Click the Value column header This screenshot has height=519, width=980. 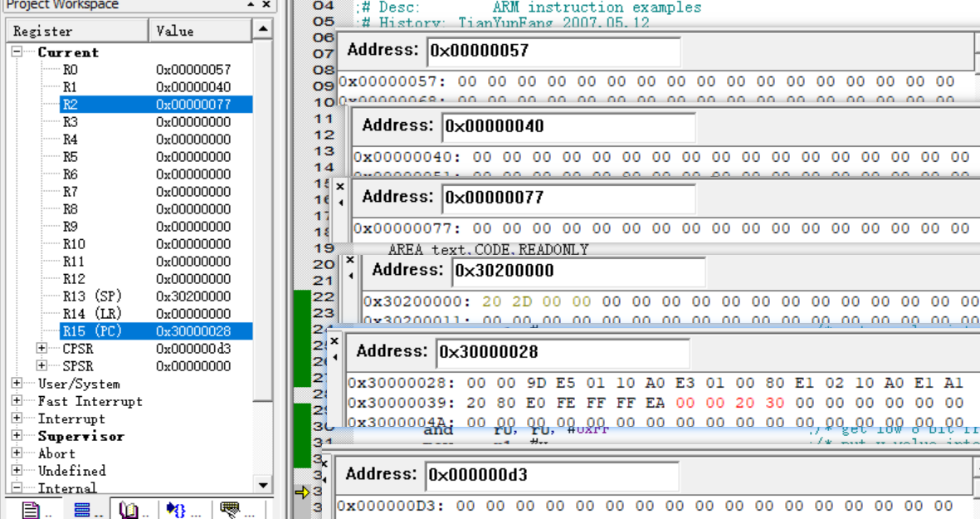[200, 31]
